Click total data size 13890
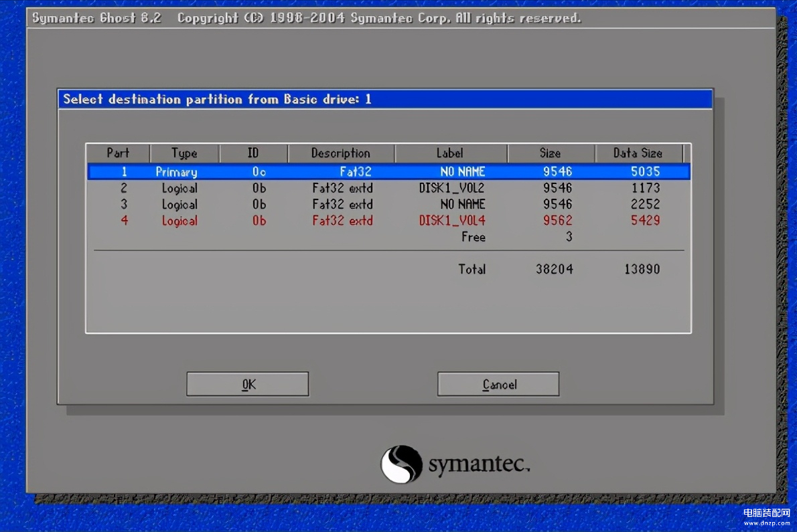This screenshot has height=532, width=797. tap(642, 269)
